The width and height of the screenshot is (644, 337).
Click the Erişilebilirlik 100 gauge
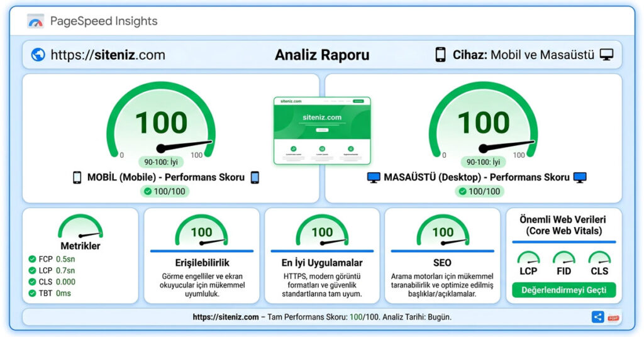(x=201, y=230)
